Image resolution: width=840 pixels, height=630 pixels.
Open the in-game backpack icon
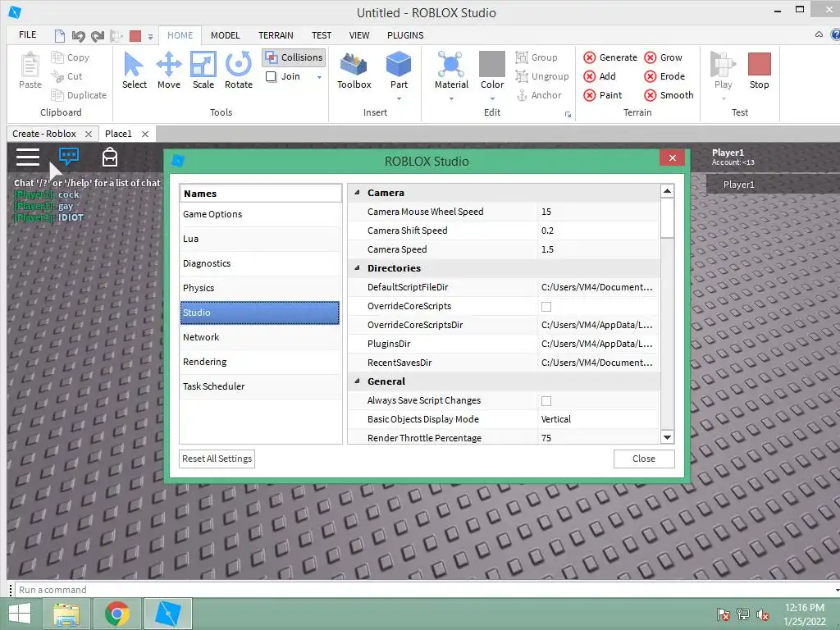(110, 157)
